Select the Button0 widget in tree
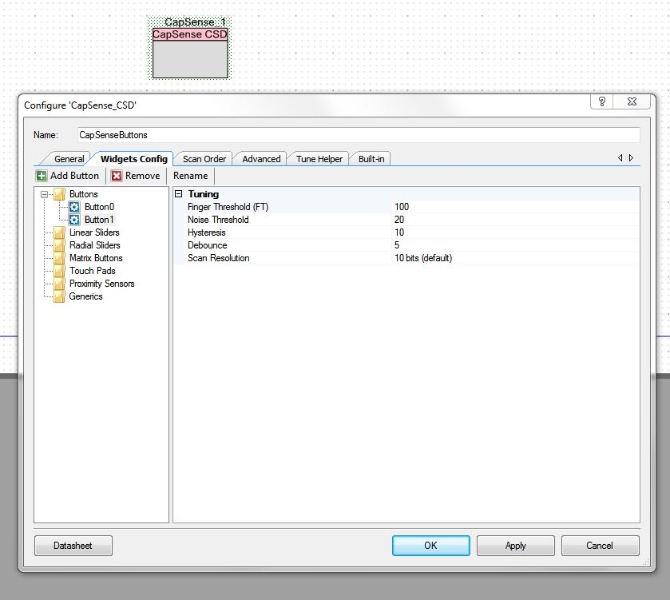Image resolution: width=670 pixels, height=600 pixels. click(98, 207)
